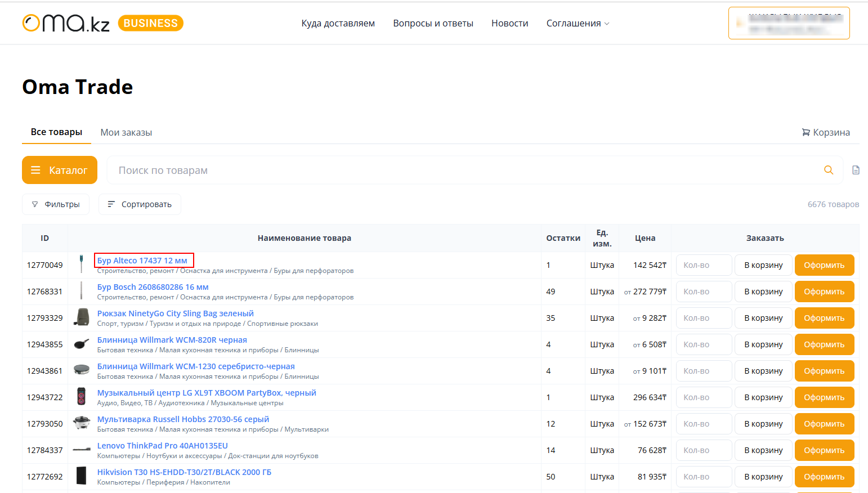The height and width of the screenshot is (493, 868).
Task: Click the Willmark WCM-1230 thumbnail
Action: 82,370
